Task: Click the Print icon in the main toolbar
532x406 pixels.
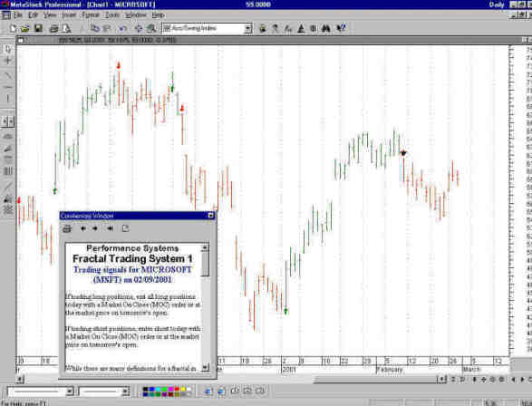Action: 54,28
